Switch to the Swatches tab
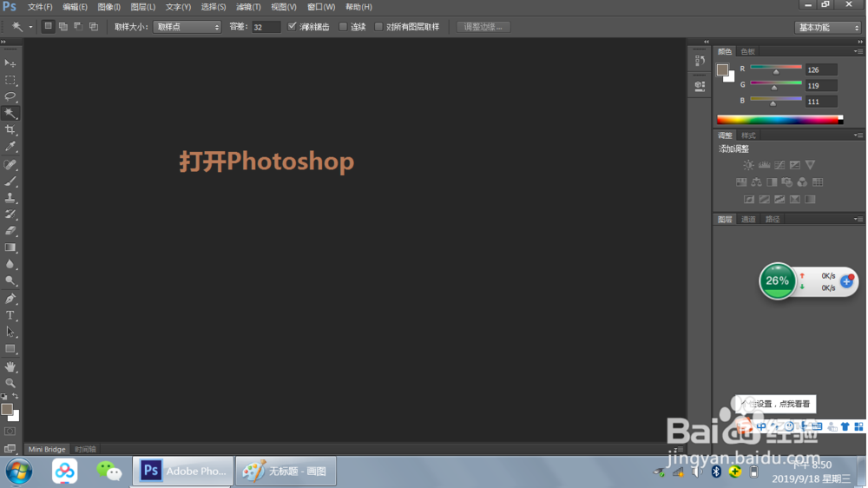The width and height of the screenshot is (868, 488). click(748, 51)
